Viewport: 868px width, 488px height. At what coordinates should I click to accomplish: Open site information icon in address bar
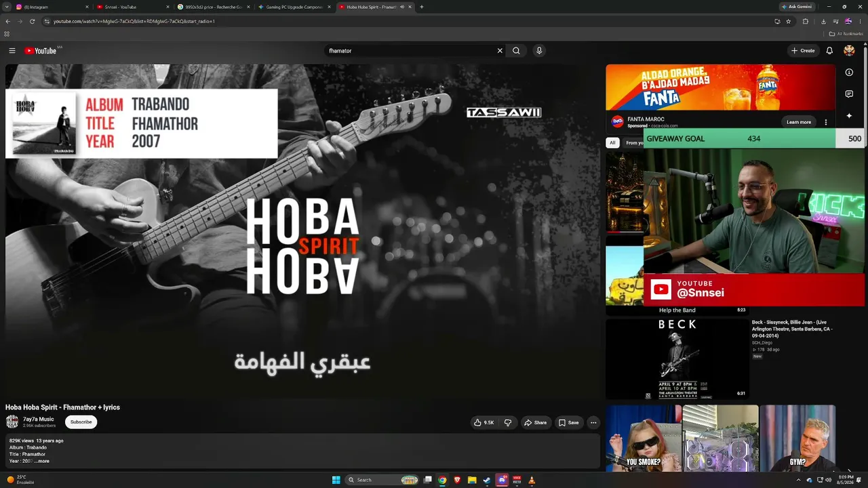[x=47, y=21]
